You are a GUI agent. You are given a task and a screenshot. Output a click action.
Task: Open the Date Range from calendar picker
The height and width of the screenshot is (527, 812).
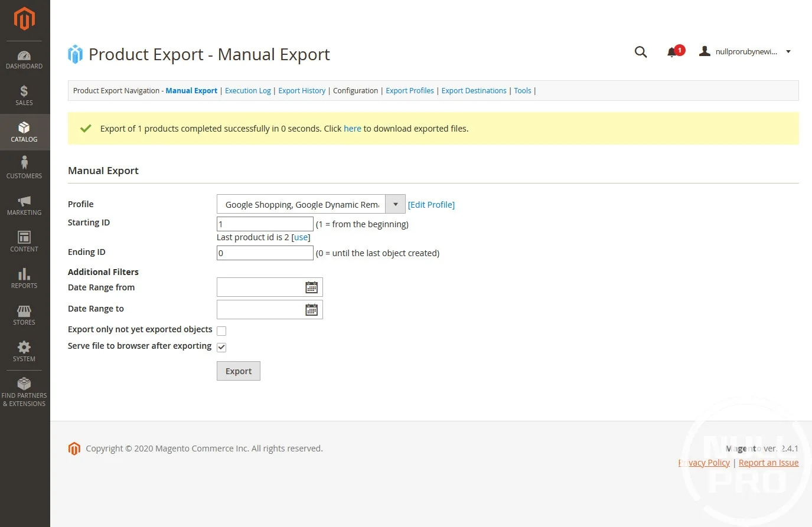[311, 287]
